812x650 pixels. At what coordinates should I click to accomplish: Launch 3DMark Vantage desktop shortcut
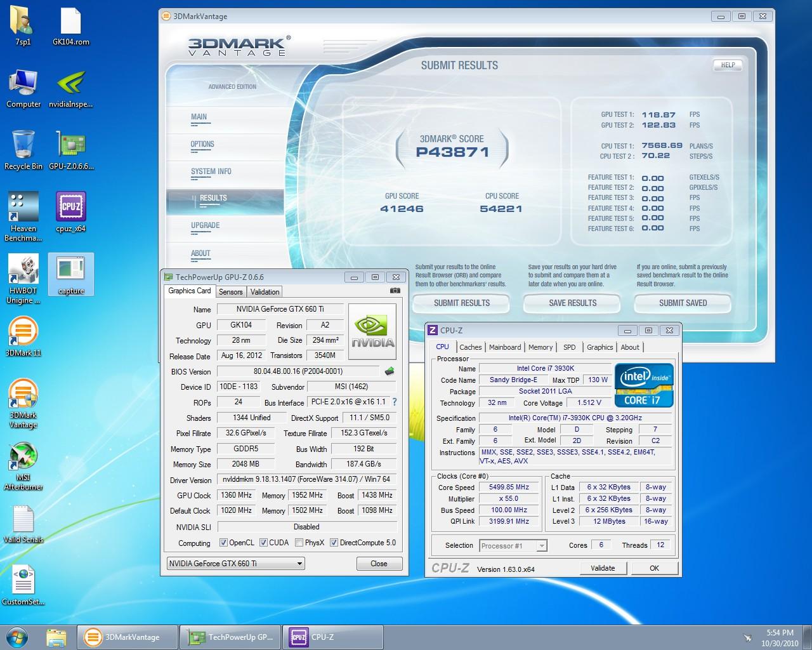[x=23, y=404]
